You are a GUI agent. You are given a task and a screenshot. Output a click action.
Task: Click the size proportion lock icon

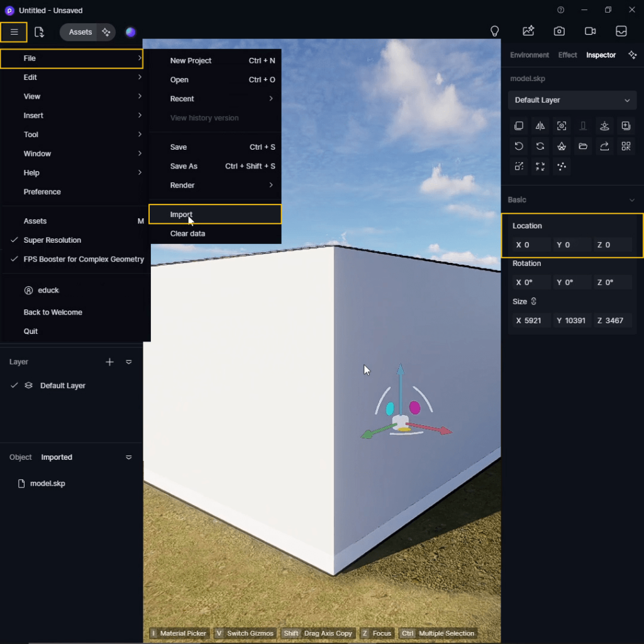tap(534, 301)
